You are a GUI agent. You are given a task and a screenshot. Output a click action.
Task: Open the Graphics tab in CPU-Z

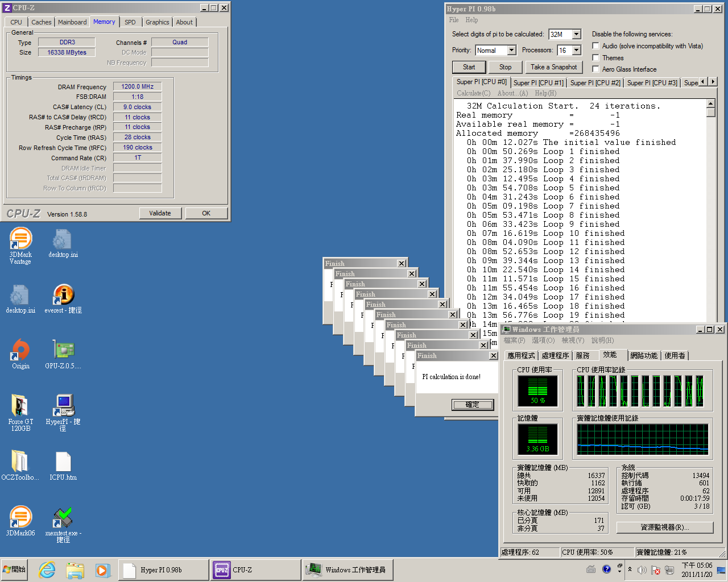tap(158, 22)
